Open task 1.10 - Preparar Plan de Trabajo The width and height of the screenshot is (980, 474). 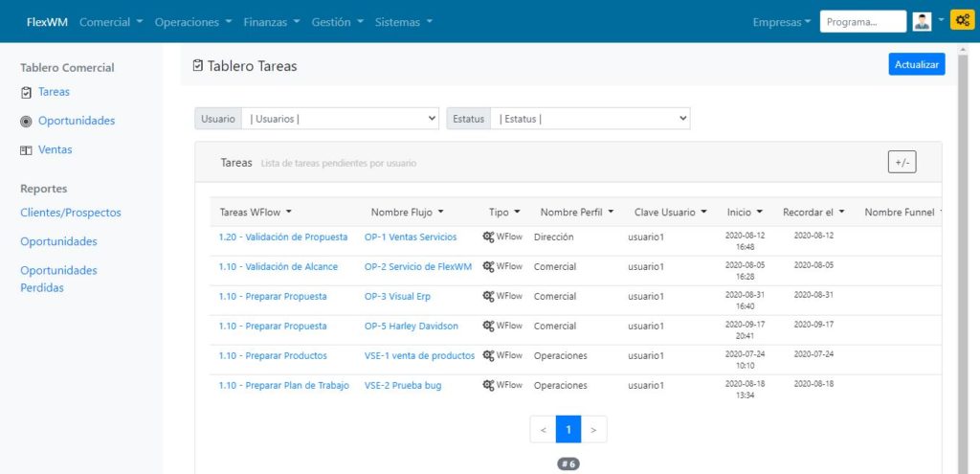click(283, 385)
